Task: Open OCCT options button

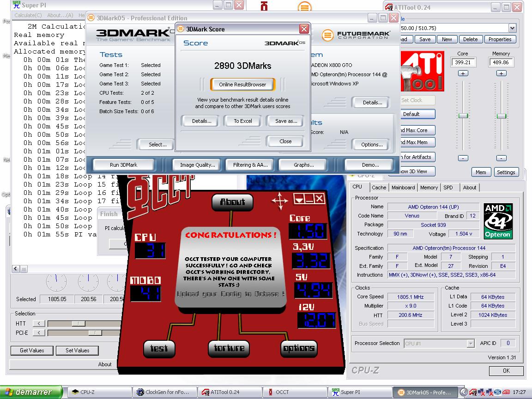Action: 299,349
